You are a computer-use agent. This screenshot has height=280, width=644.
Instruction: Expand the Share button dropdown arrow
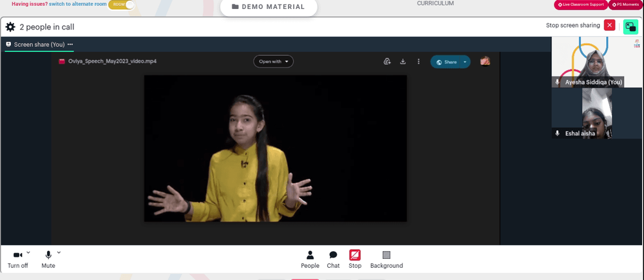(465, 62)
